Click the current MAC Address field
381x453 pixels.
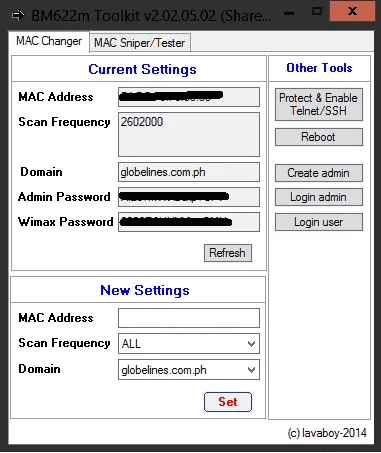[189, 97]
